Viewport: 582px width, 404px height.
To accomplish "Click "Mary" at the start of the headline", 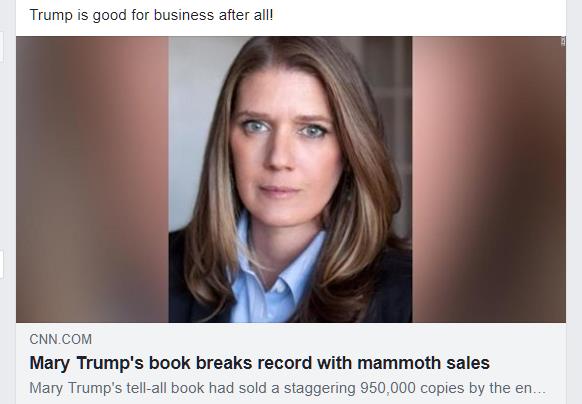I will pos(49,363).
